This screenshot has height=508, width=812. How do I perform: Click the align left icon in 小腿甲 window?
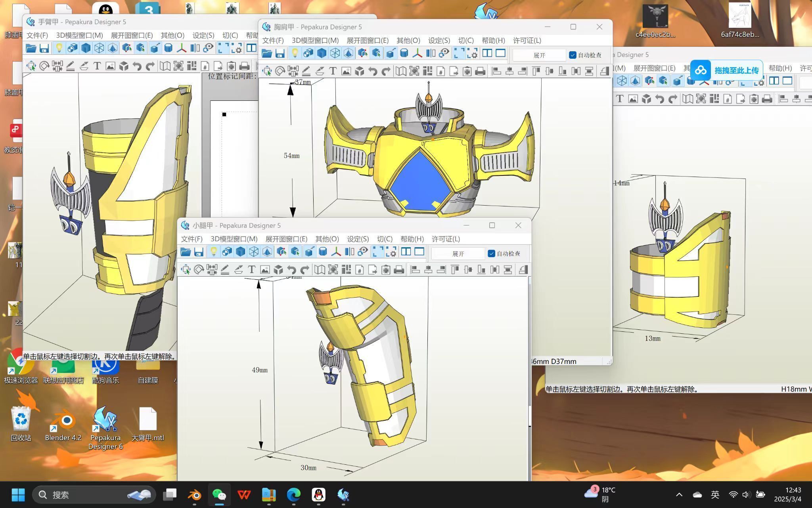tap(415, 270)
